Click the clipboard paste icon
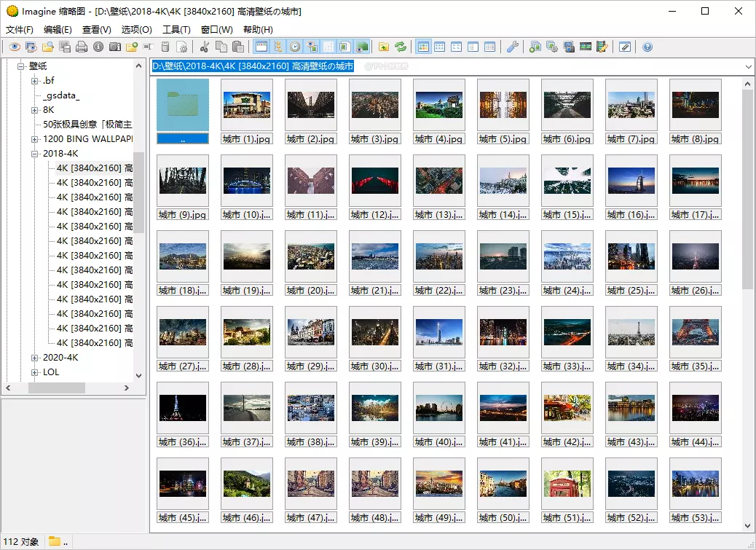Screen dimensions: 756x550 point(237,47)
